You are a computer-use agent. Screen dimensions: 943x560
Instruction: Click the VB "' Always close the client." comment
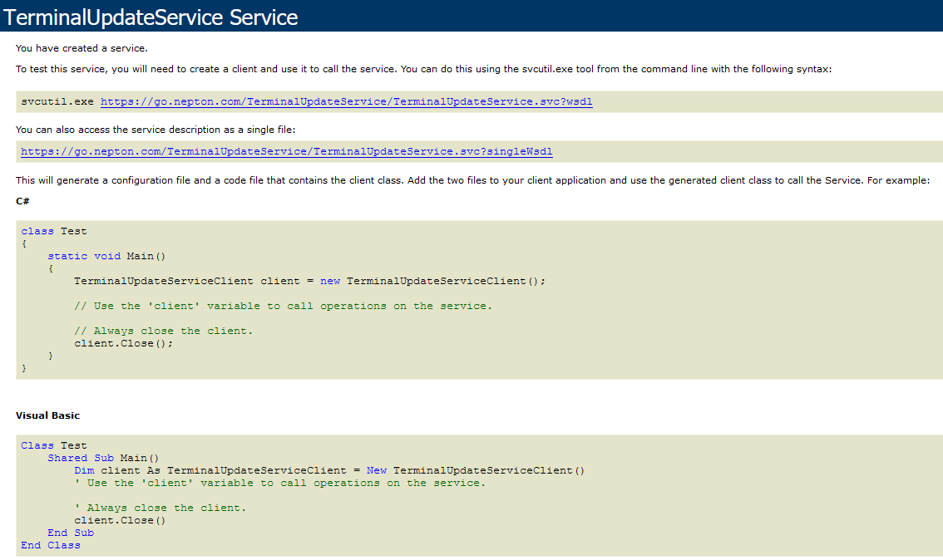[160, 508]
